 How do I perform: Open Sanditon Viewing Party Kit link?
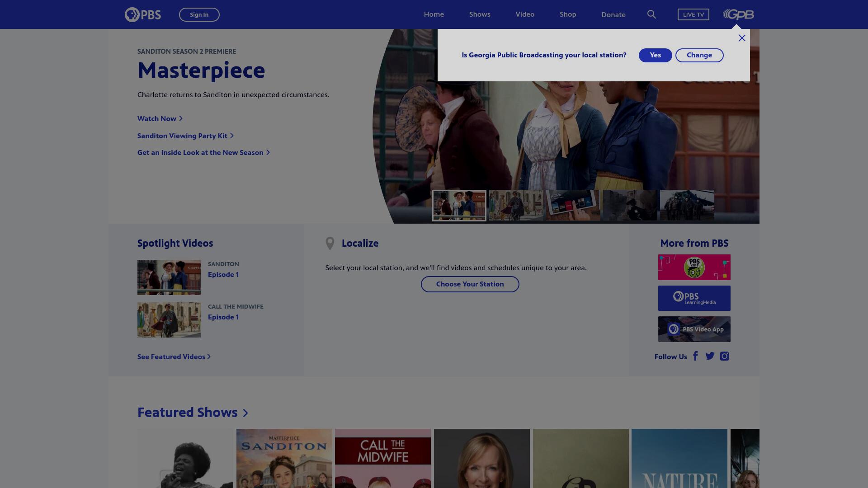coord(185,136)
